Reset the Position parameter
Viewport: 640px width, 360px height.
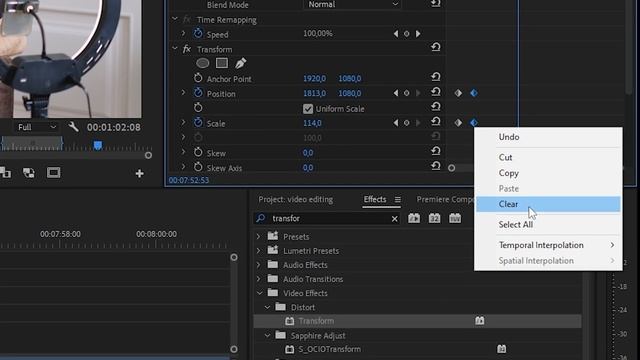coord(436,92)
